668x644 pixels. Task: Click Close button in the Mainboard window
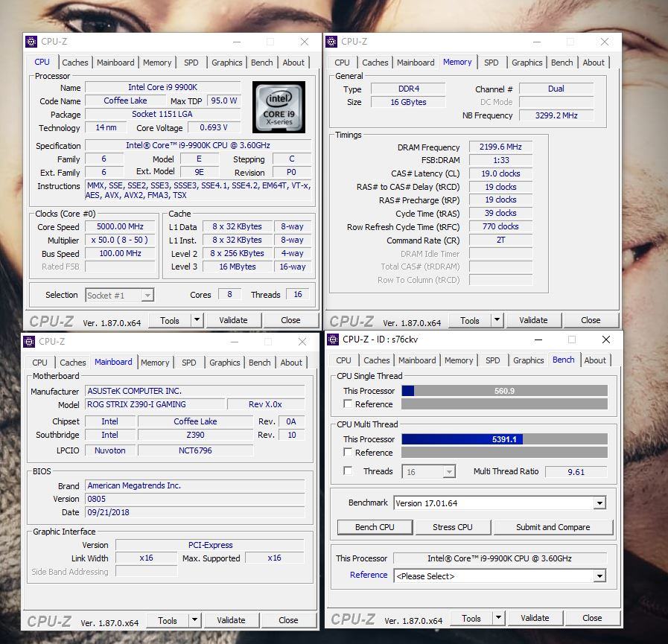(x=288, y=620)
